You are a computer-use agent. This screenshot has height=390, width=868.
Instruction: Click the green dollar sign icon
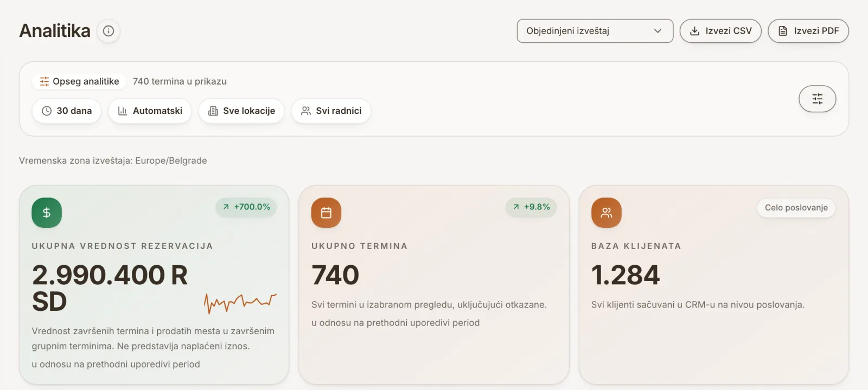tap(47, 213)
